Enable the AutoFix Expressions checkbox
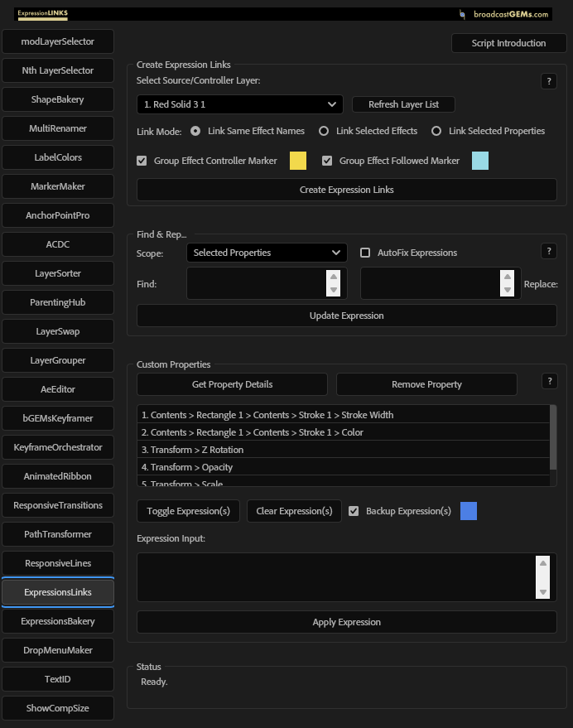 [x=365, y=253]
